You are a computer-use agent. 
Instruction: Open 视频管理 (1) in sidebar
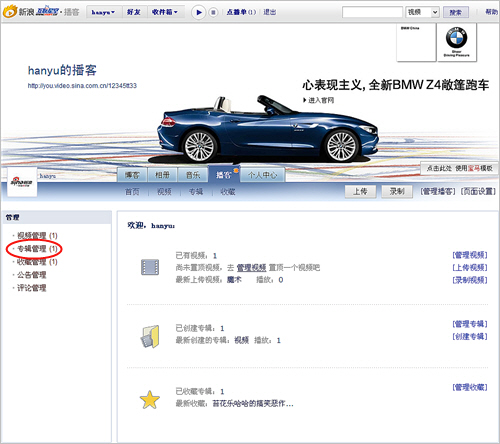(37, 236)
